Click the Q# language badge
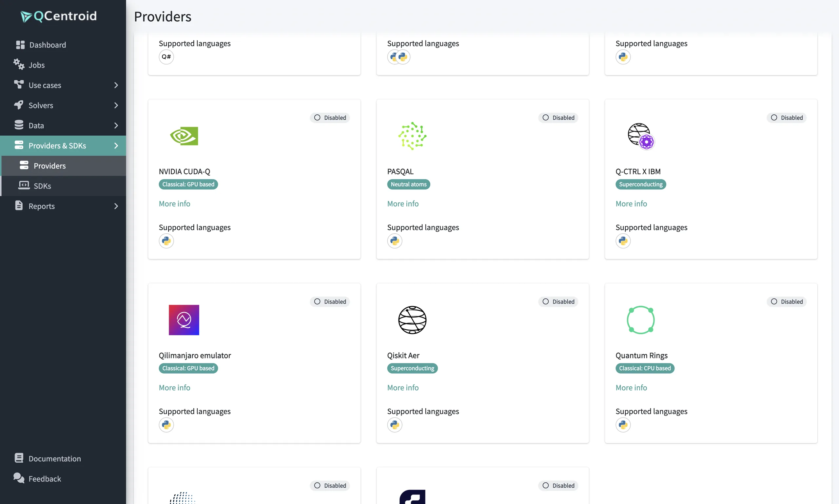The image size is (839, 504). click(166, 57)
